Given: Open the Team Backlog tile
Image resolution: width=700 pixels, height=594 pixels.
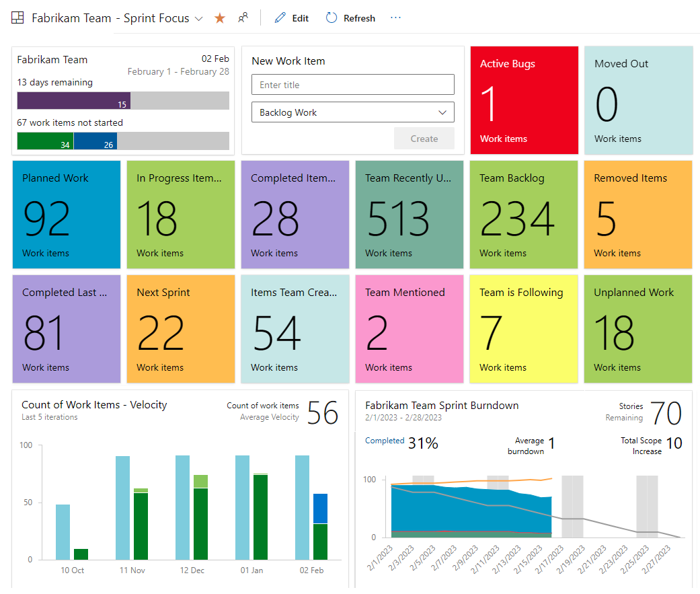Looking at the screenshot, I should tap(524, 215).
